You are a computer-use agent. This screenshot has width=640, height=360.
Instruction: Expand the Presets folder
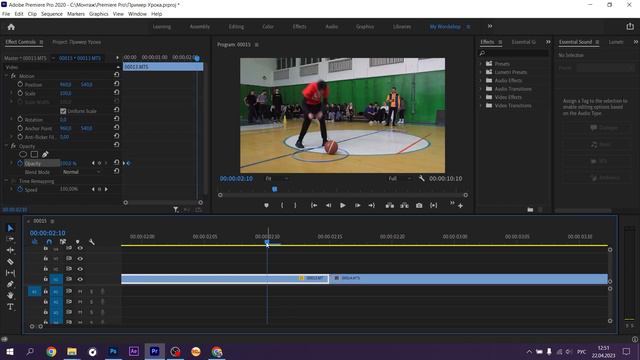point(480,64)
